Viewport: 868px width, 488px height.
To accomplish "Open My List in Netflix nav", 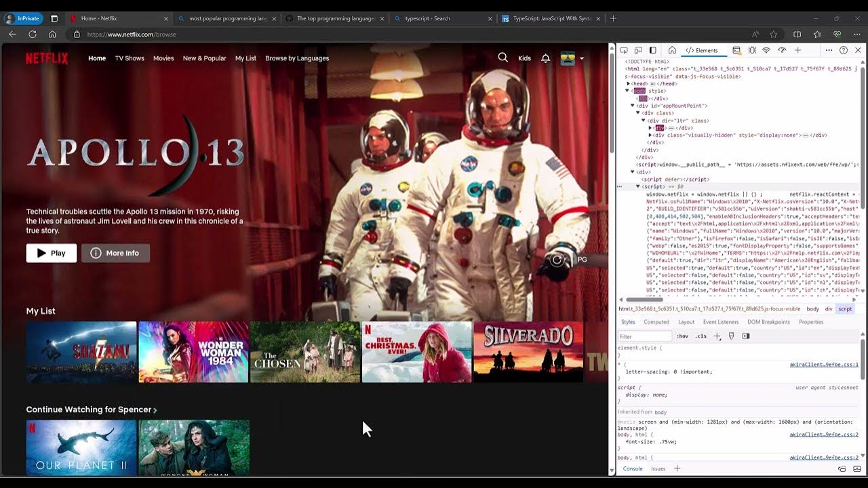I will point(245,58).
